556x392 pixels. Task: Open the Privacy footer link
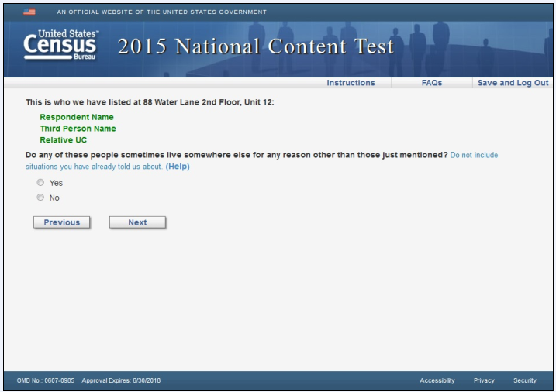point(484,380)
